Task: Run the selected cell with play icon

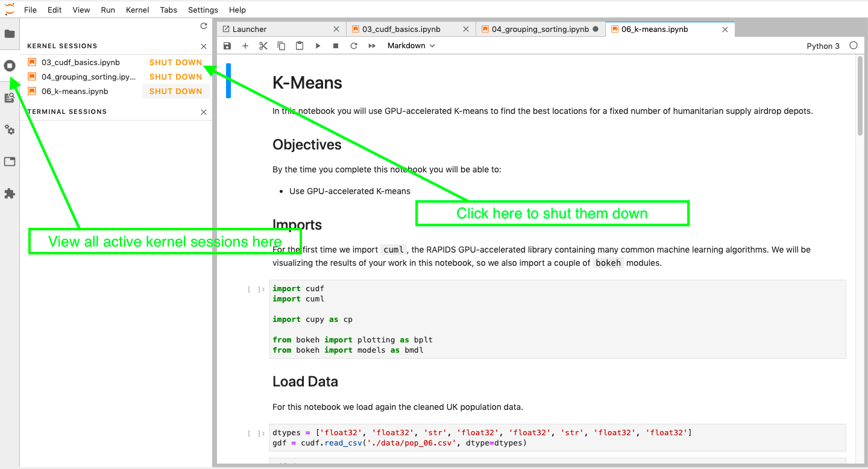Action: pyautogui.click(x=318, y=46)
